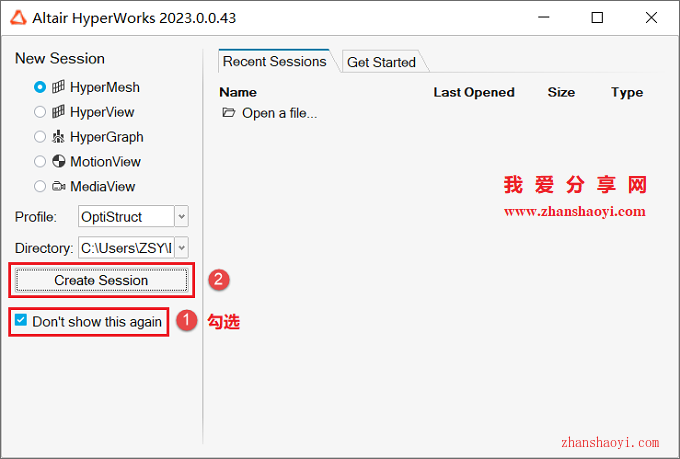Toggle the Don't show this again checkbox
This screenshot has width=680, height=459.
coord(20,320)
